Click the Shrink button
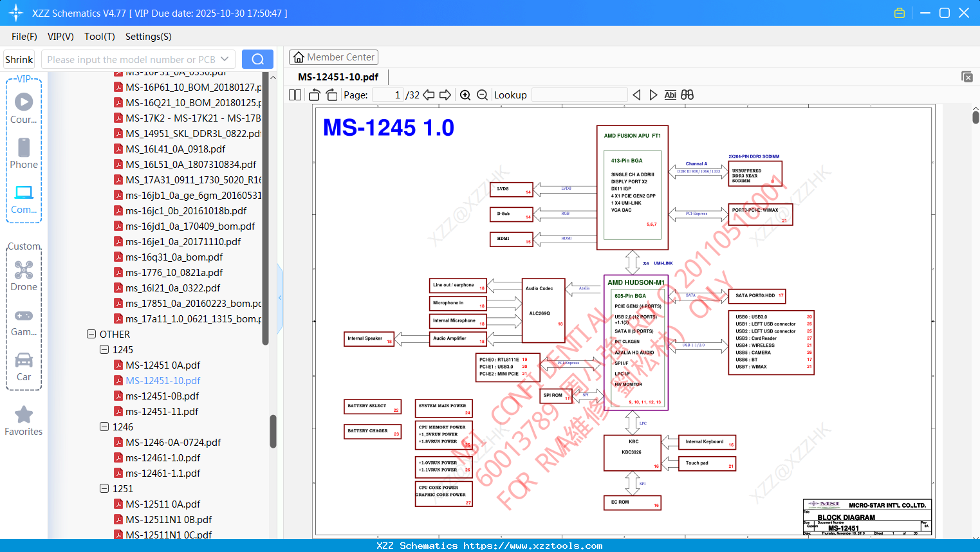Screen dimensions: 980x552 point(19,59)
